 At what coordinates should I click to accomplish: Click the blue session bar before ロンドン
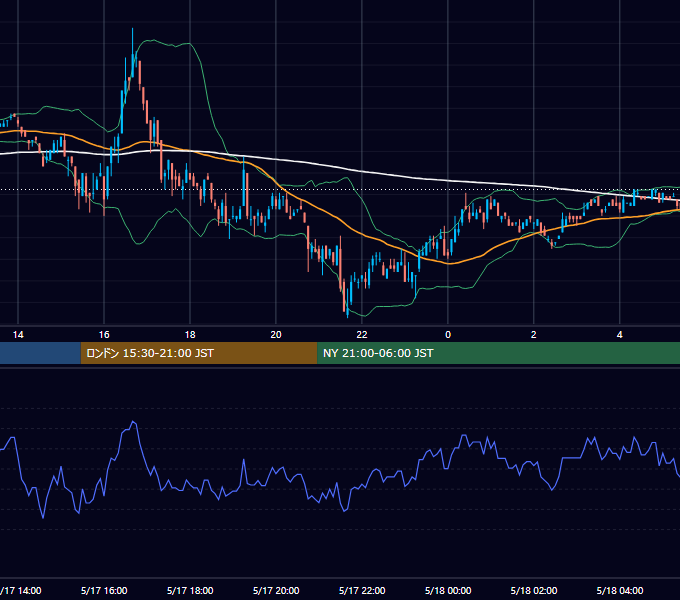click(40, 353)
